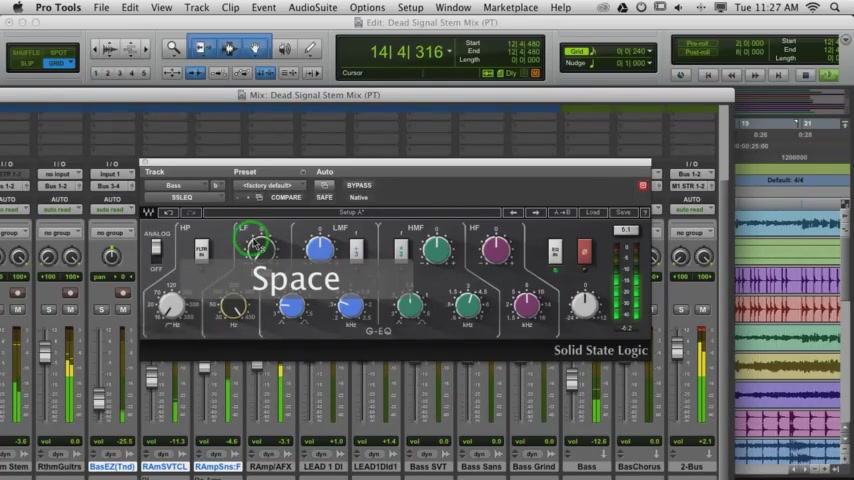This screenshot has height=480, width=854.
Task: Click the A→B copy button
Action: tap(562, 212)
